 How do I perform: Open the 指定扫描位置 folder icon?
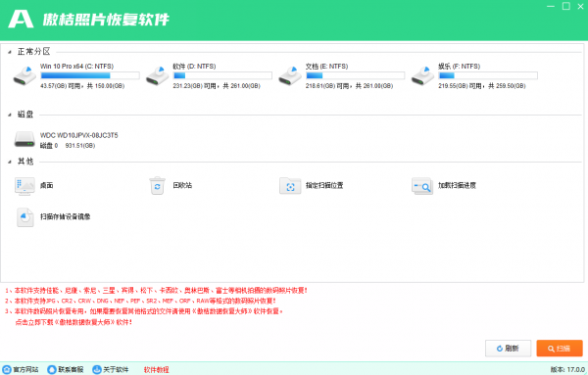[x=290, y=186]
